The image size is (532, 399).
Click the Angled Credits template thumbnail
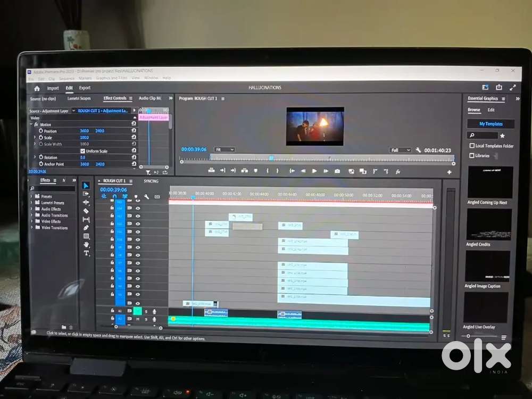pos(489,225)
